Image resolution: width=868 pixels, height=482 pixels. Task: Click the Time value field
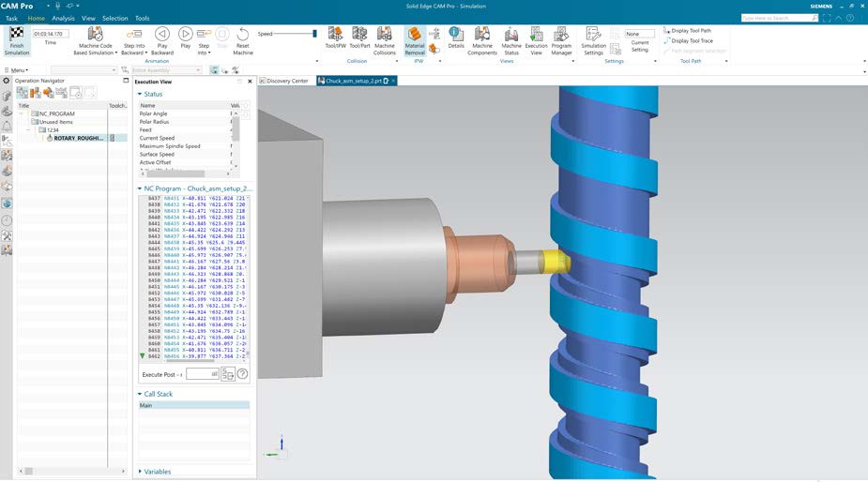(51, 34)
